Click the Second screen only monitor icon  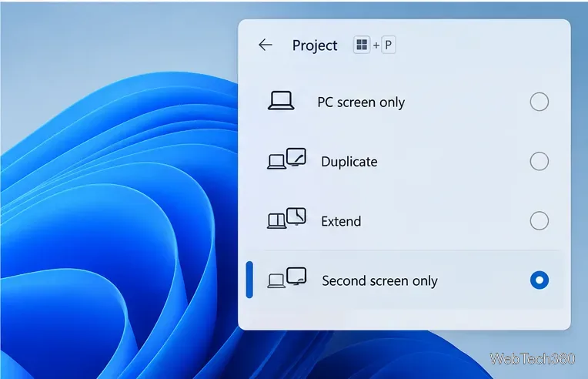click(x=287, y=277)
